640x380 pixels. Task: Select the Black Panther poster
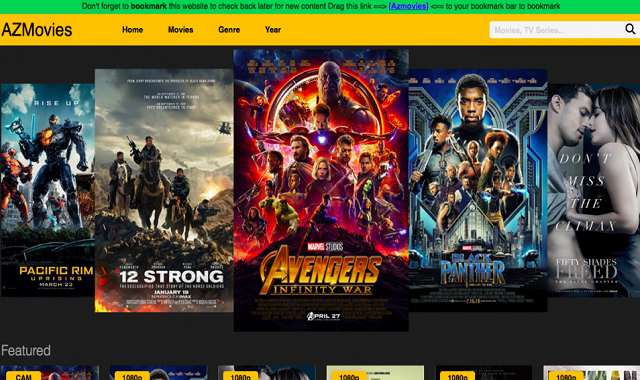point(478,190)
